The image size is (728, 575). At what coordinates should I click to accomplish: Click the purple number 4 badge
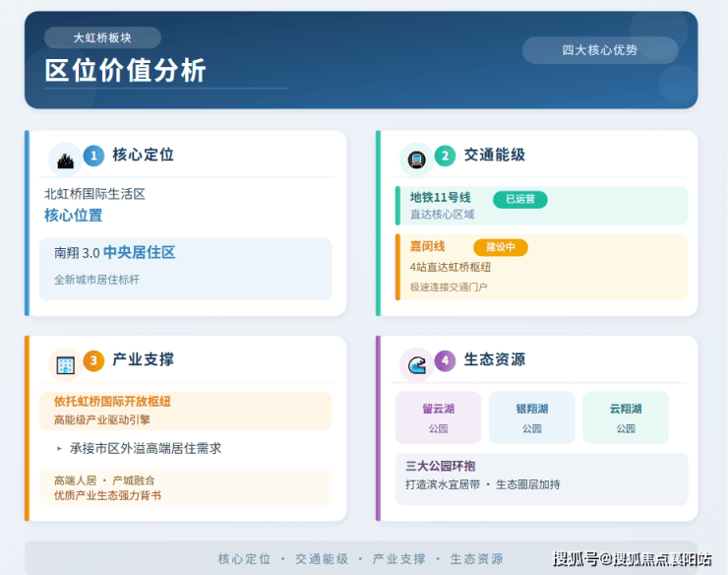click(x=445, y=360)
